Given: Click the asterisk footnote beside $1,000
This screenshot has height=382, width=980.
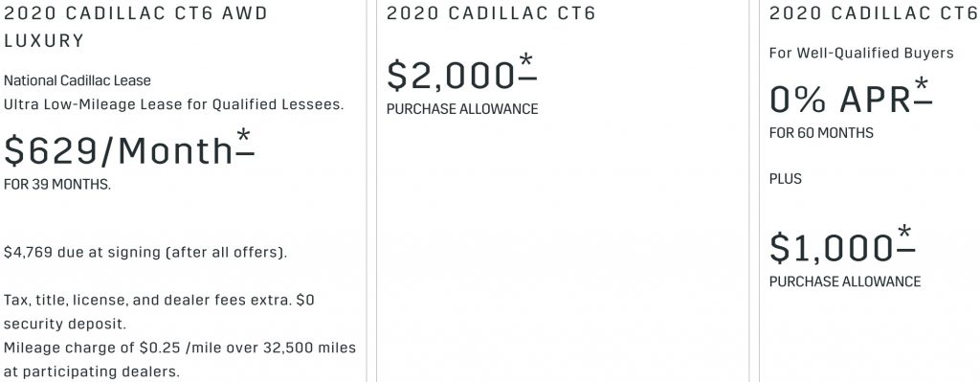Looking at the screenshot, I should [905, 240].
